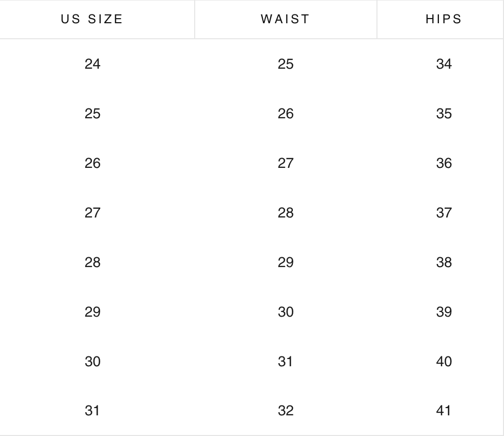Image resolution: width=504 pixels, height=436 pixels.
Task: Click hips value 38
Action: tap(444, 262)
